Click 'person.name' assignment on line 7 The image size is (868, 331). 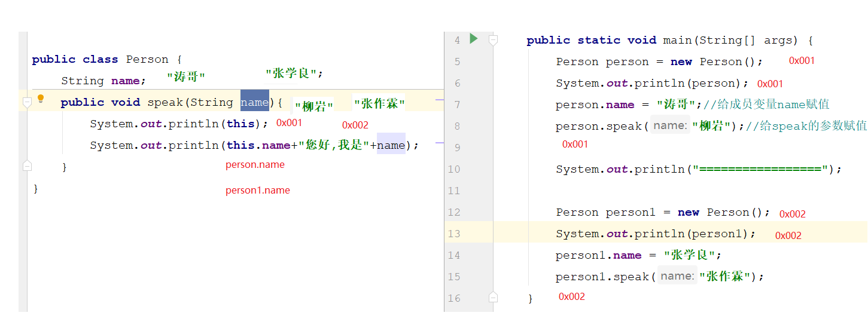pos(595,105)
